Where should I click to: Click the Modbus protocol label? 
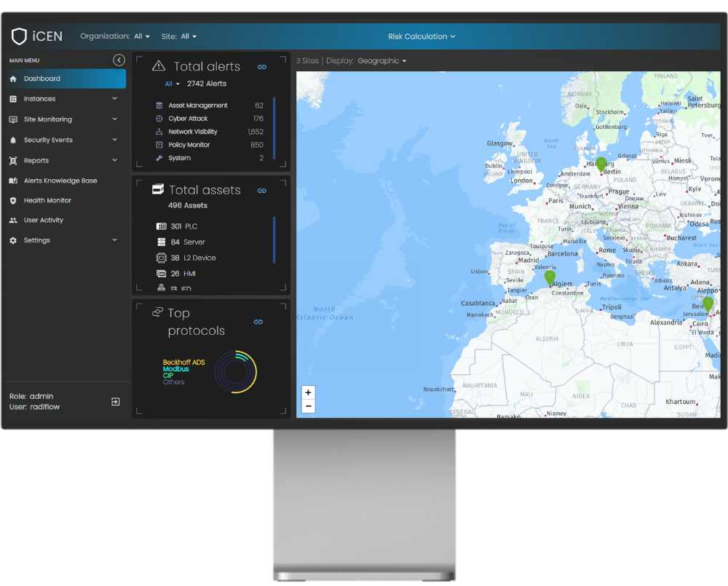point(176,368)
